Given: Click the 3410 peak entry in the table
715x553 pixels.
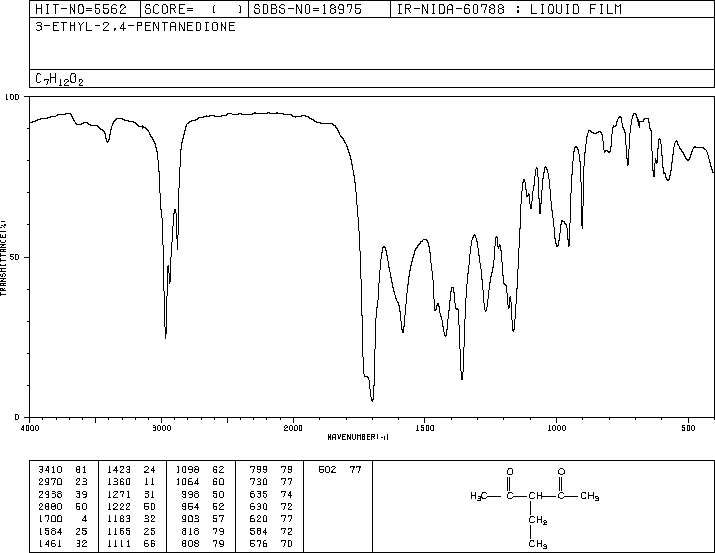Looking at the screenshot, I should click(63, 470).
